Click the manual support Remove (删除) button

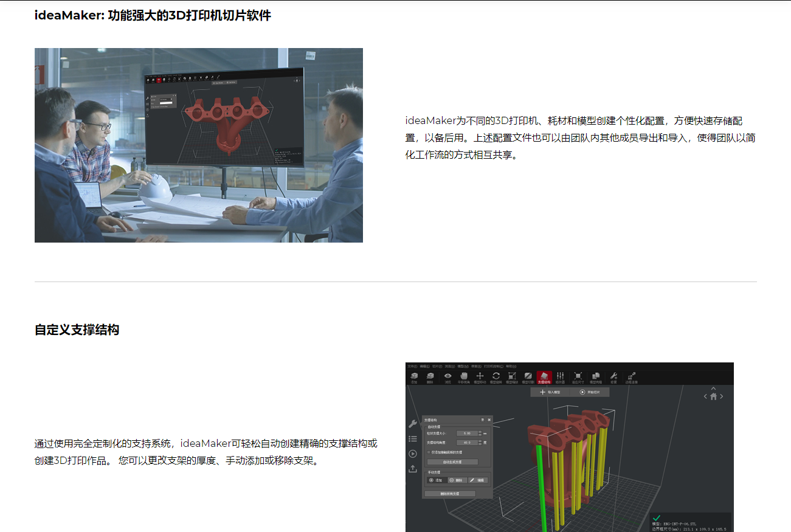tap(457, 480)
